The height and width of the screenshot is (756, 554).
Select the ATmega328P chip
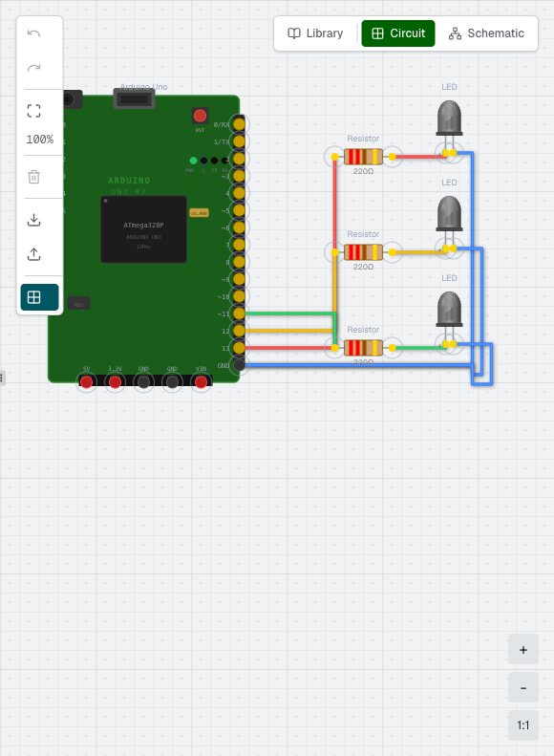coord(143,229)
